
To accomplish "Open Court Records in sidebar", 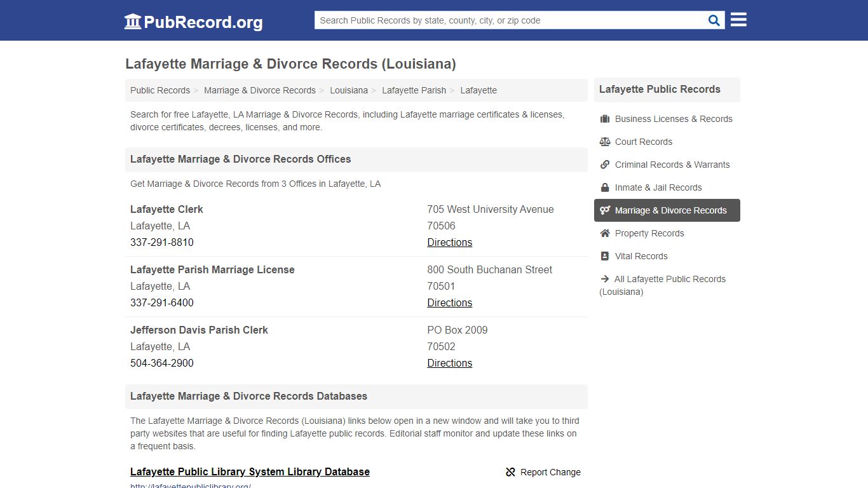I will (667, 142).
